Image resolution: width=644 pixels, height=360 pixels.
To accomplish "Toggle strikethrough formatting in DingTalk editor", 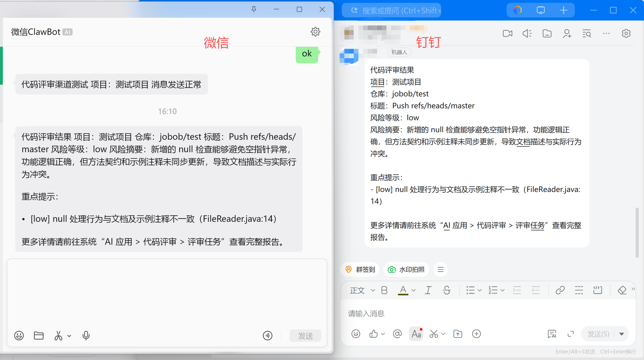I will pyautogui.click(x=447, y=290).
